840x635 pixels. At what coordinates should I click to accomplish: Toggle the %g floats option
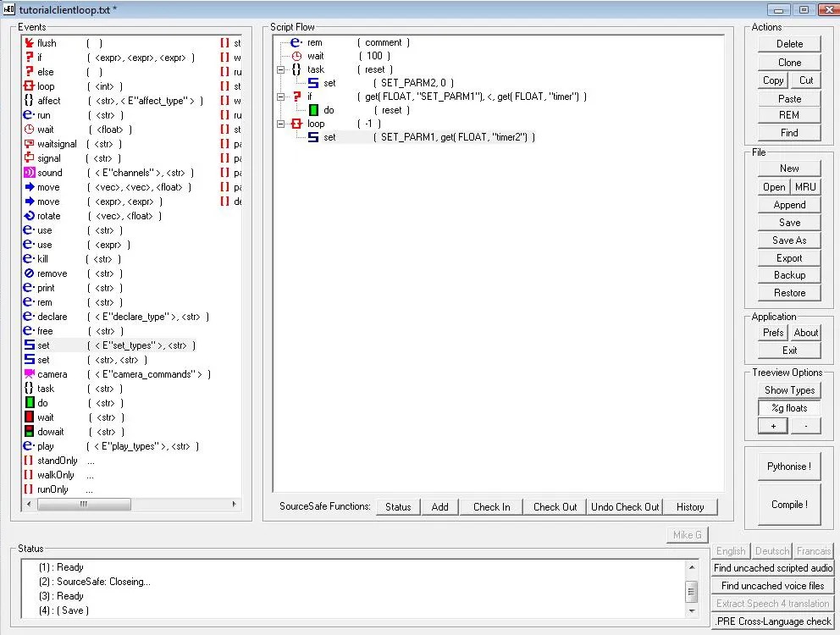click(789, 408)
